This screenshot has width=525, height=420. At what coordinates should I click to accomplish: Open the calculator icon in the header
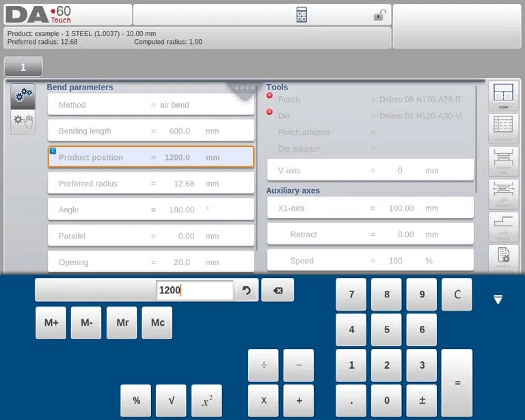(301, 15)
